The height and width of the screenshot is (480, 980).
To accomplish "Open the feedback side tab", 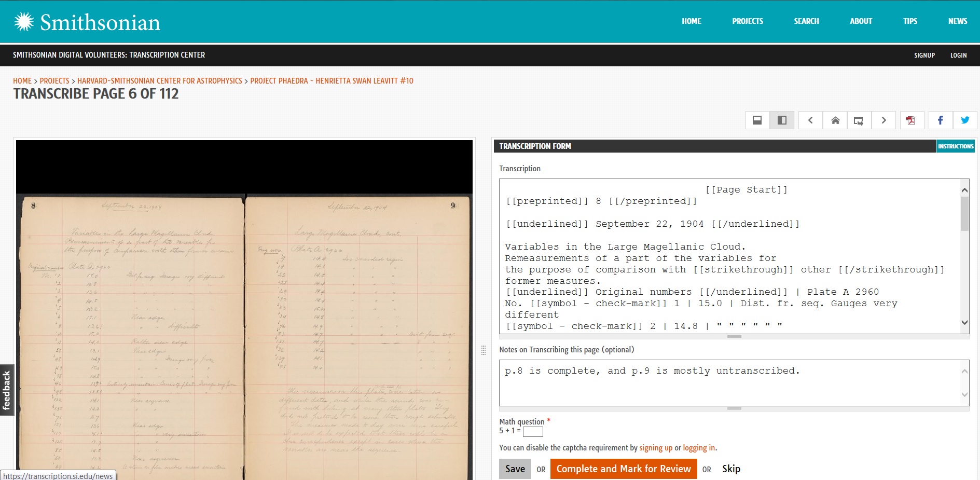I will point(7,390).
